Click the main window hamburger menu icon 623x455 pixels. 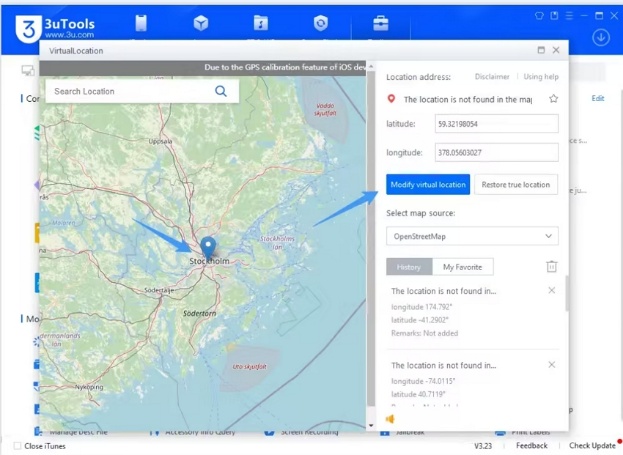click(x=569, y=16)
